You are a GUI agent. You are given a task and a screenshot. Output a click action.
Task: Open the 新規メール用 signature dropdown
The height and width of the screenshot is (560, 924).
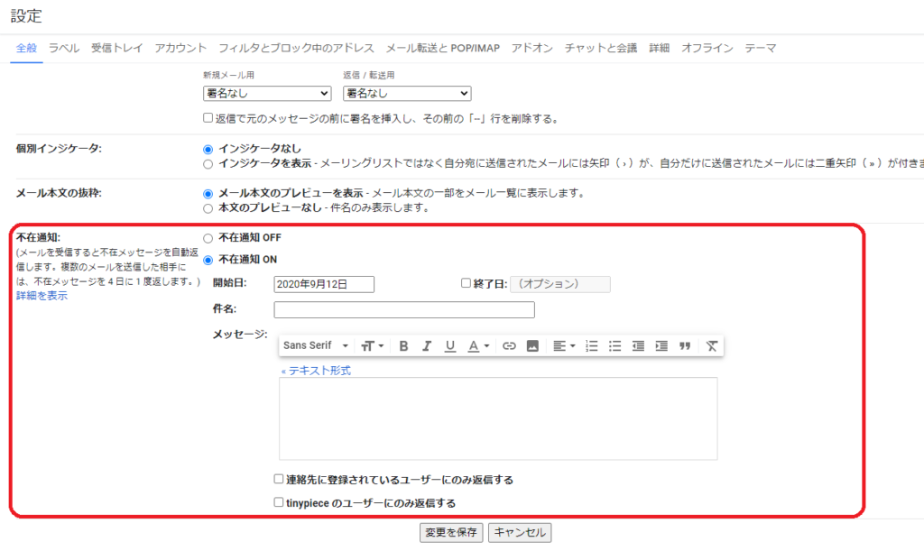pos(267,93)
